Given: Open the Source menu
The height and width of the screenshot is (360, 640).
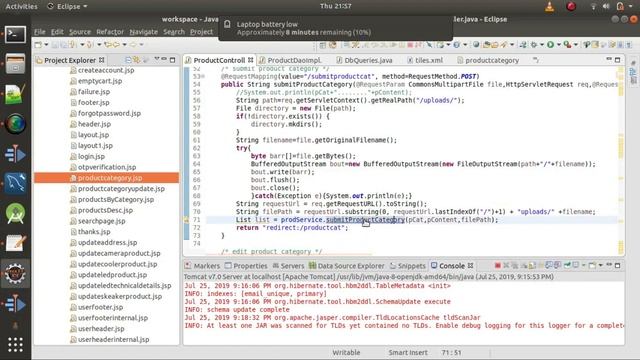Looking at the screenshot, I should (x=80, y=32).
